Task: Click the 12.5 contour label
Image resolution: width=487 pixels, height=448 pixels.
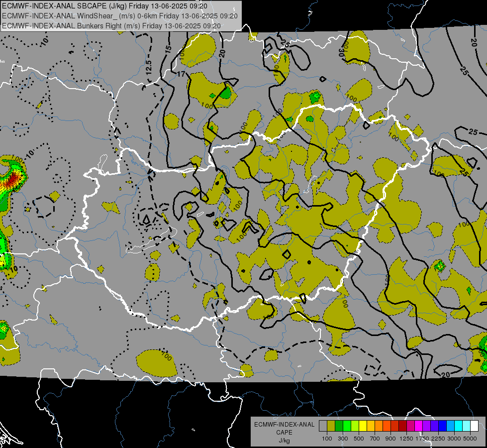Action: tap(149, 67)
